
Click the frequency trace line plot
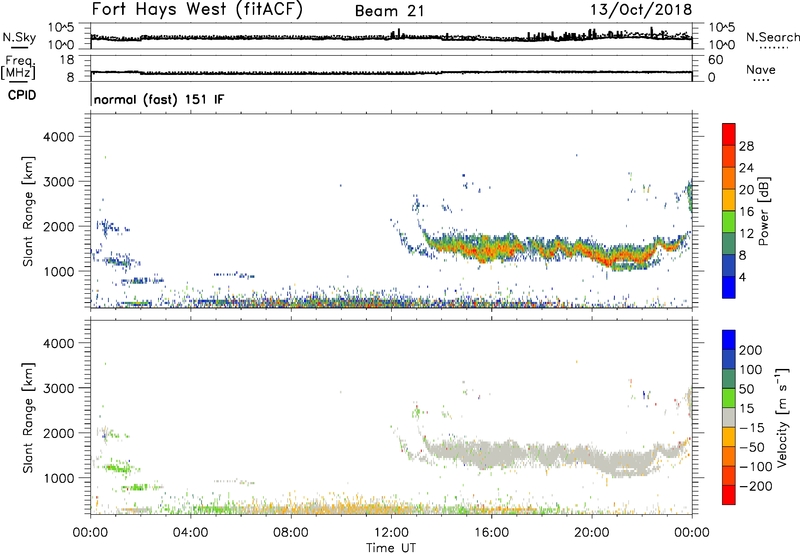[x=391, y=72]
